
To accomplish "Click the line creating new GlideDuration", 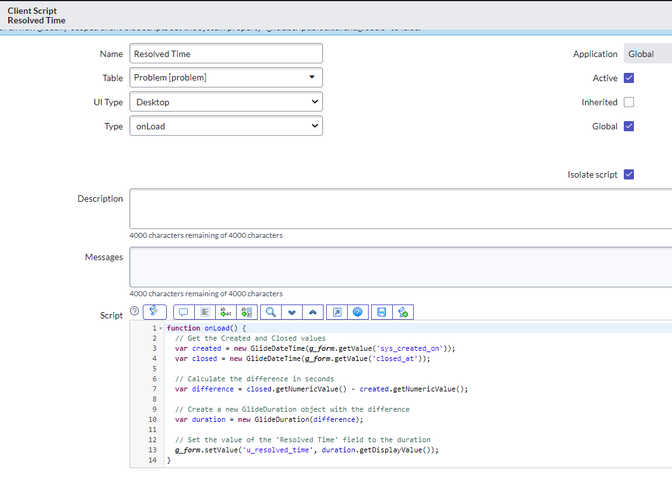I will [269, 420].
